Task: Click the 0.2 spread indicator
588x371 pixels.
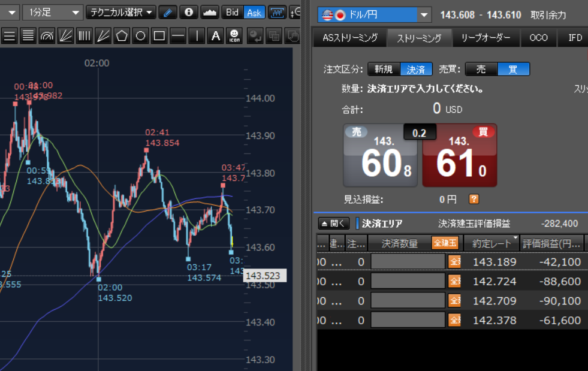Action: point(420,133)
